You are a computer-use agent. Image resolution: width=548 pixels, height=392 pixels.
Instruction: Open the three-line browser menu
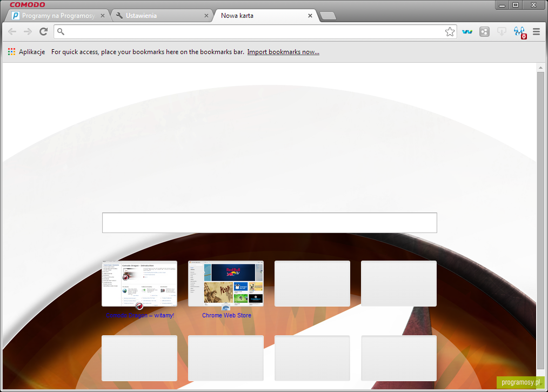coord(537,32)
